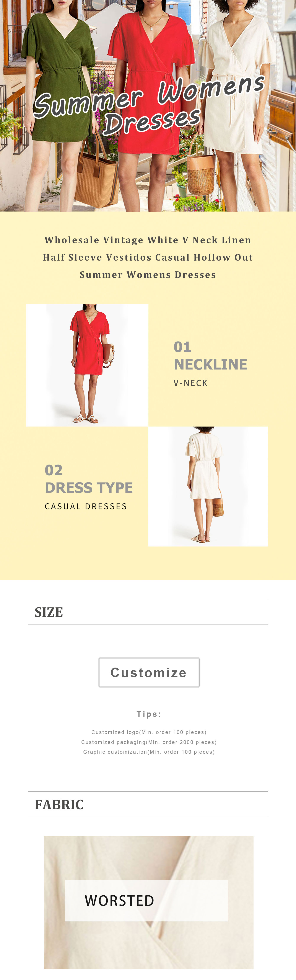Click the Customized logo minimum order tip
This screenshot has height=980, width=296.
click(x=149, y=732)
